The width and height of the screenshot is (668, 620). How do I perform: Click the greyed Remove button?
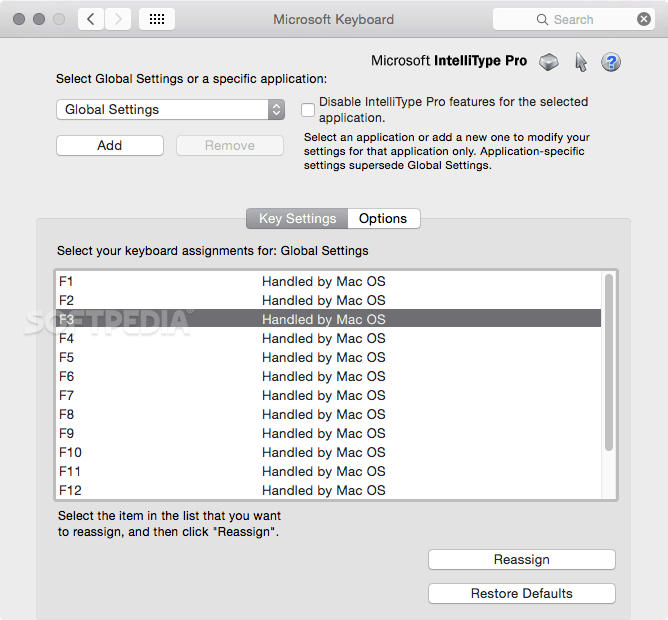(230, 145)
